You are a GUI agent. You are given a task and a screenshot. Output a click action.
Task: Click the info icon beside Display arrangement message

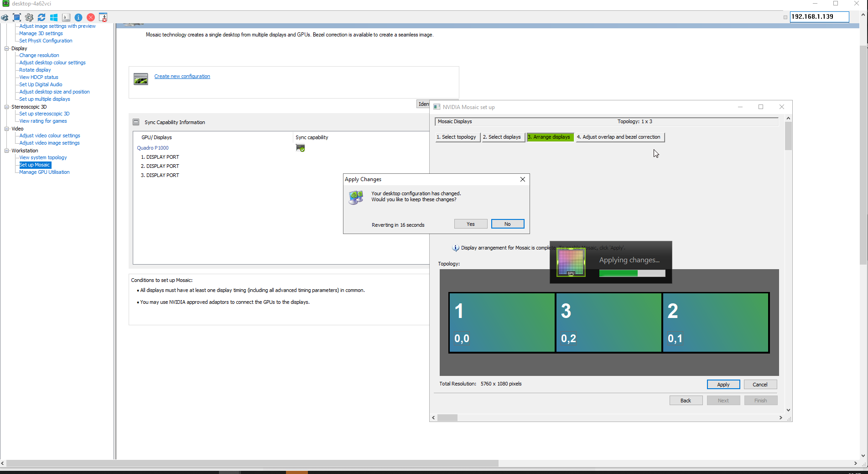pos(456,248)
